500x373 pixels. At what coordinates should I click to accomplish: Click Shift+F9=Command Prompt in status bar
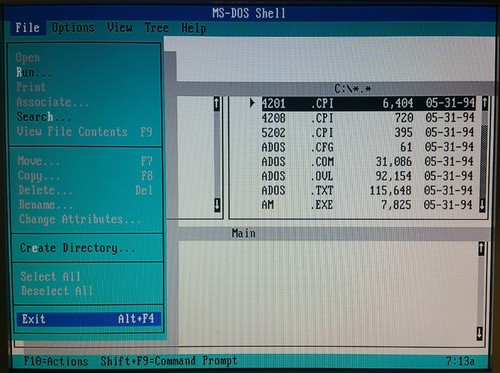point(169,361)
